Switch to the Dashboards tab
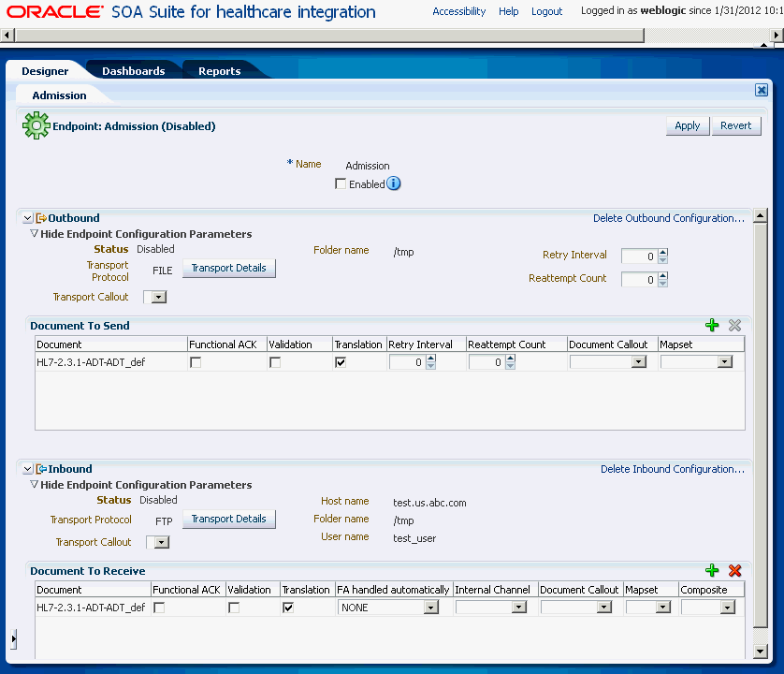Screen dimensions: 784x674 134,71
